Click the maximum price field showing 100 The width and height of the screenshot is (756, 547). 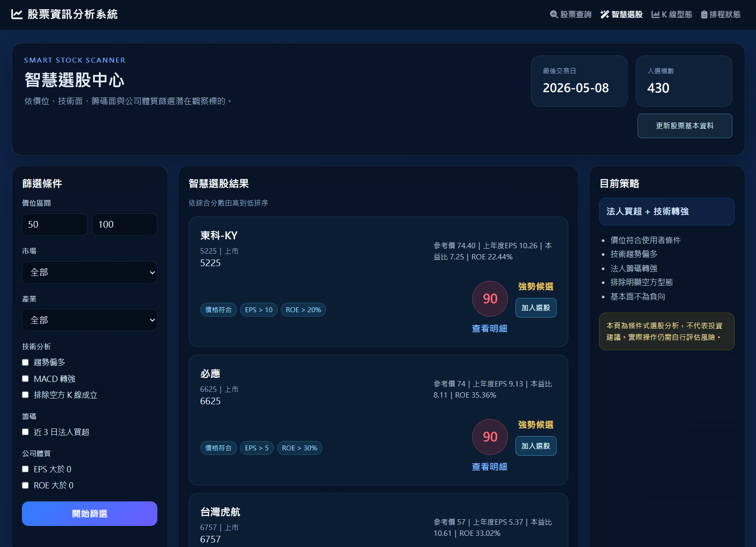[125, 225]
